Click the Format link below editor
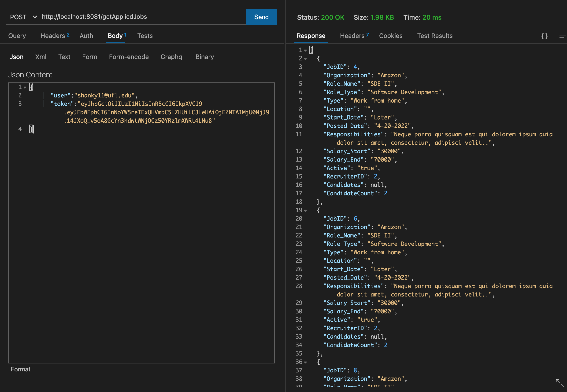Image resolution: width=567 pixels, height=392 pixels. click(x=20, y=369)
